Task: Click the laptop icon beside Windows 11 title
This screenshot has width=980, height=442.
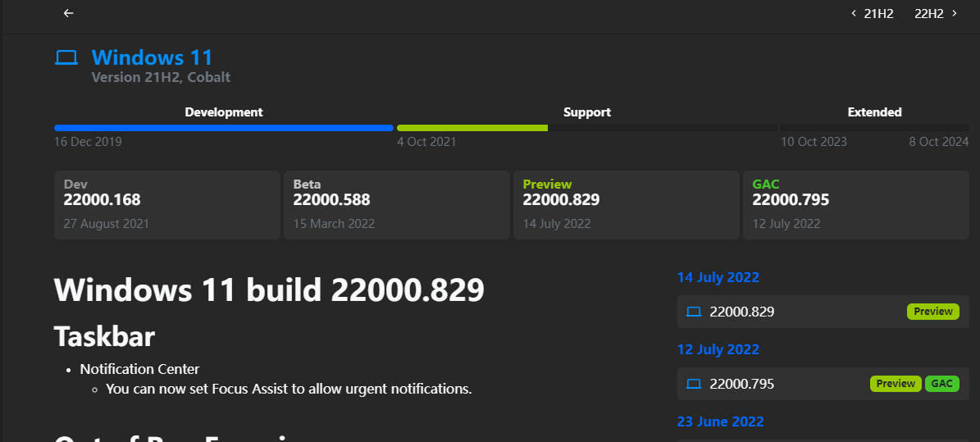Action: [66, 58]
